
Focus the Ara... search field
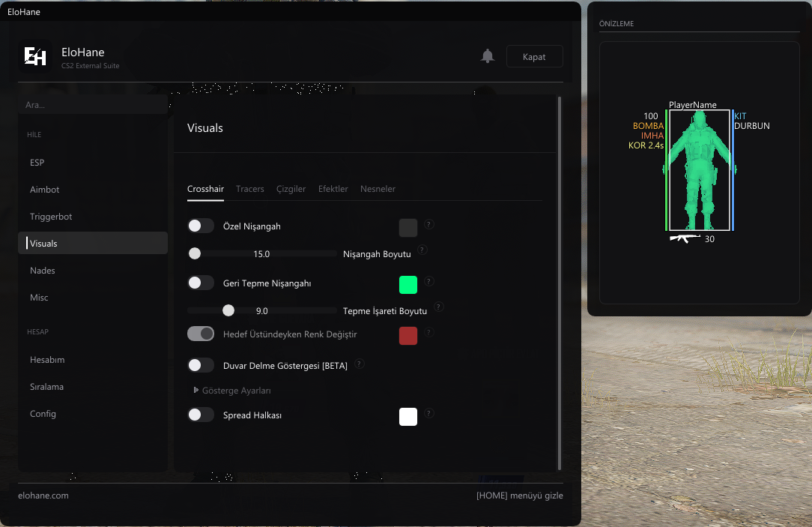(x=93, y=105)
